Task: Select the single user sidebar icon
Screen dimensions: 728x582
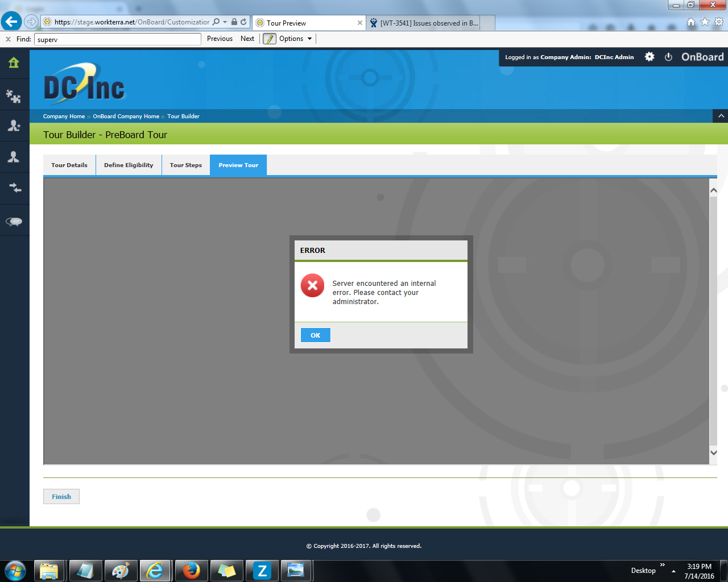Action: pyautogui.click(x=14, y=157)
